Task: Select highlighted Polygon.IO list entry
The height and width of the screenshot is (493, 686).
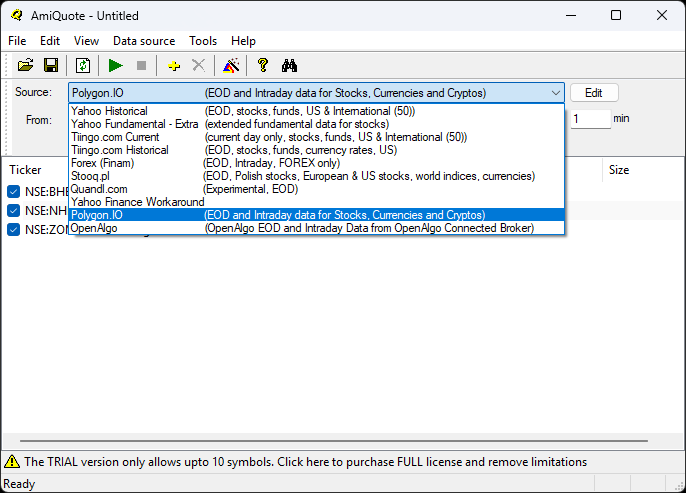Action: (x=317, y=215)
